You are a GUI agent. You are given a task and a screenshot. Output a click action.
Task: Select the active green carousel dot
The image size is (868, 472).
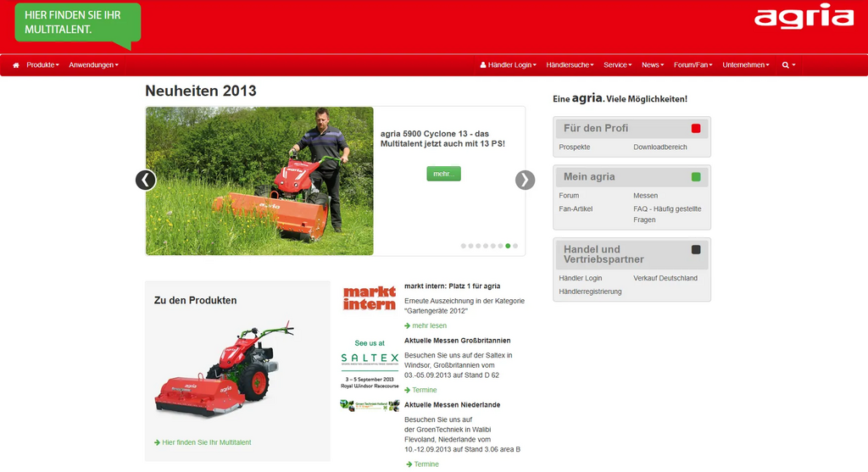point(508,246)
